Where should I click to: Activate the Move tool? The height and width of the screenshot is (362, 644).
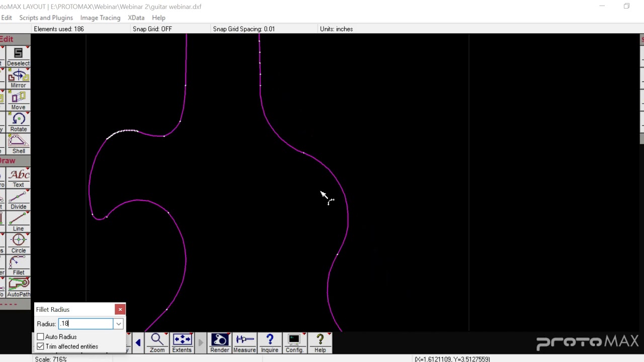[x=18, y=101]
